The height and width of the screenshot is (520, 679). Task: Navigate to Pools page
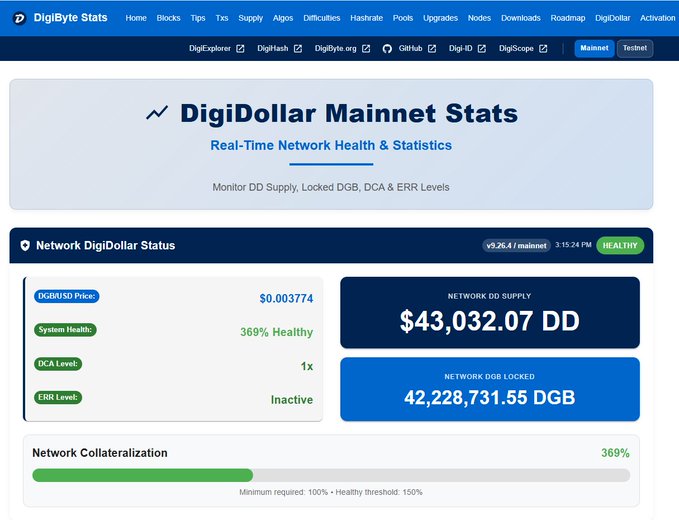tap(403, 18)
